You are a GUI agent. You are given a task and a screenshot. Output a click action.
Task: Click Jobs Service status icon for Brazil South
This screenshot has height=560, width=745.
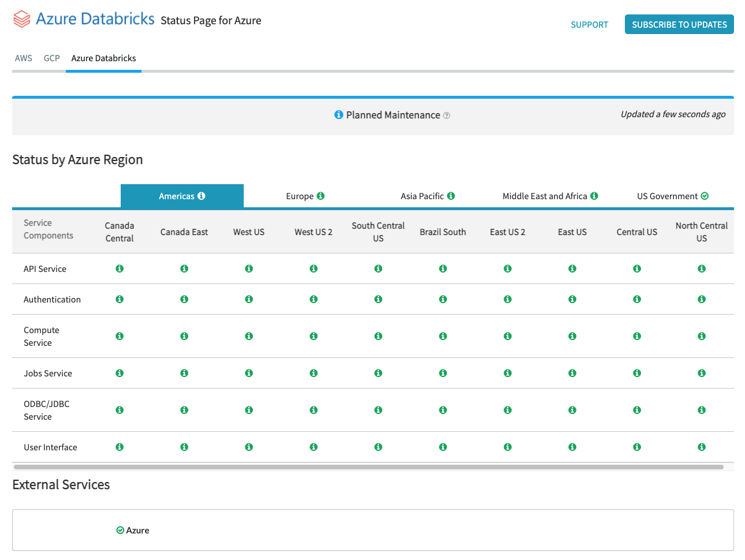[443, 373]
